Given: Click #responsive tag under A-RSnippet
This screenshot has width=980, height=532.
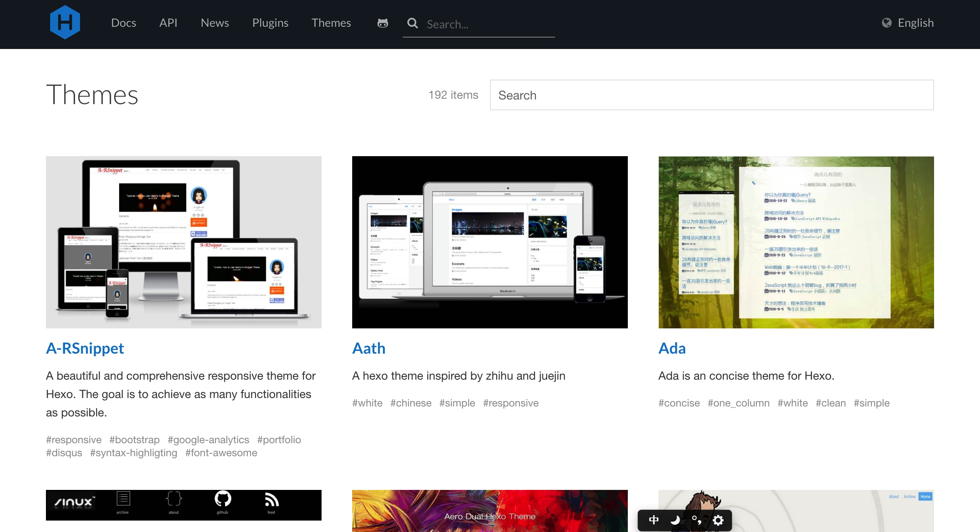Looking at the screenshot, I should 73,440.
